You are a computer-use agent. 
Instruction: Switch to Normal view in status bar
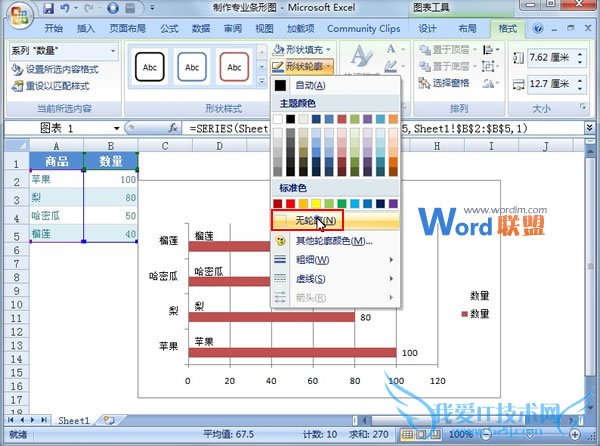click(x=408, y=435)
